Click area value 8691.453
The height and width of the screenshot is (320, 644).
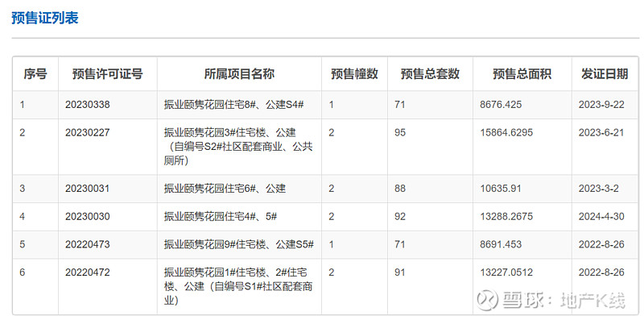[501, 245]
